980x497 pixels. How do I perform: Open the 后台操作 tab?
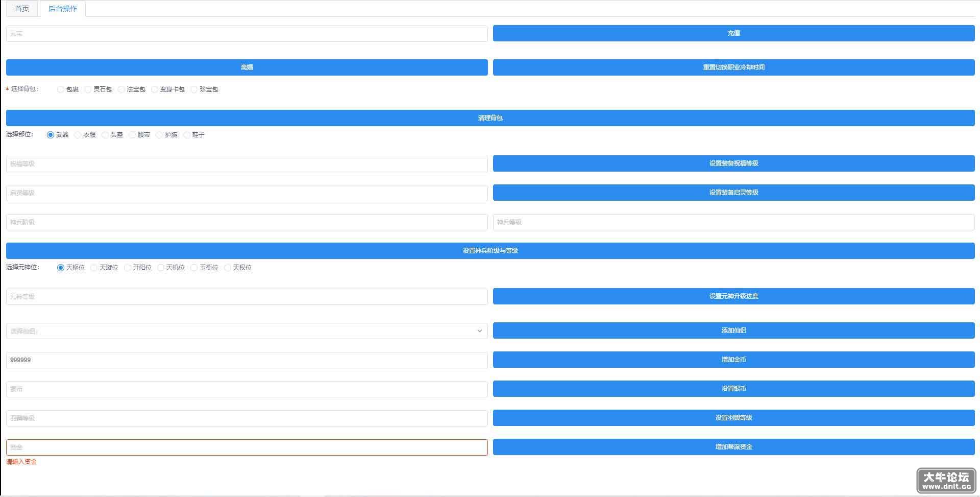[63, 9]
